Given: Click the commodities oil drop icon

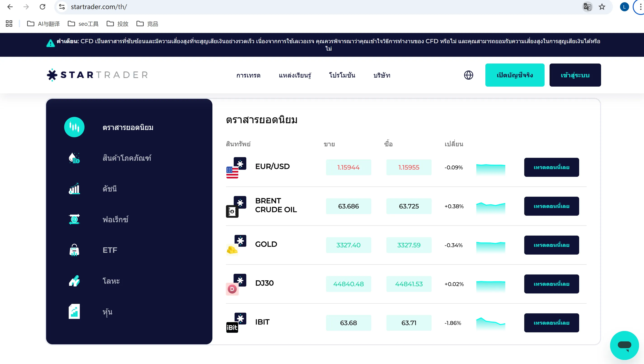Looking at the screenshot, I should tap(74, 158).
